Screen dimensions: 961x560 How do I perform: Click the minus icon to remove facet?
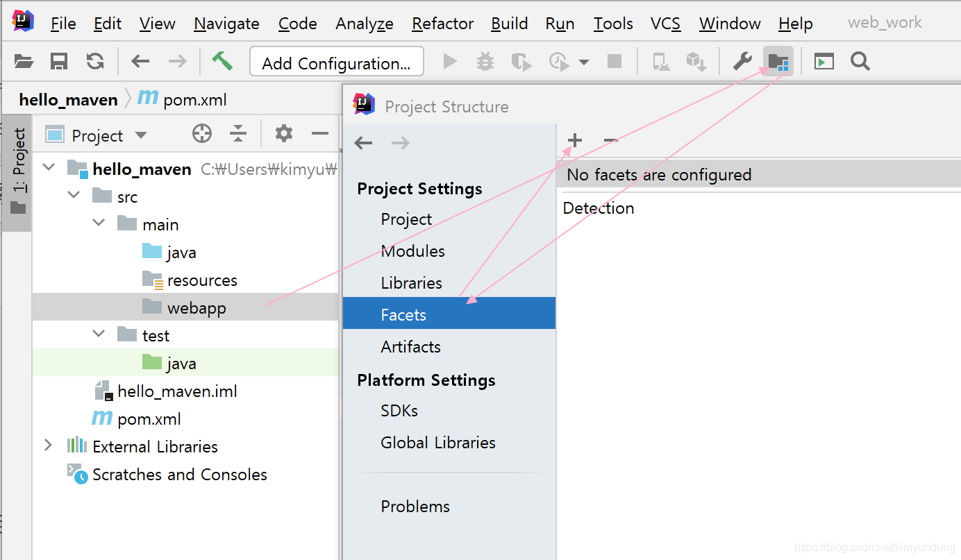tap(610, 141)
